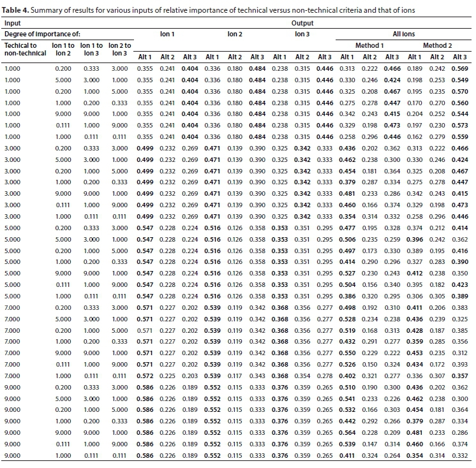Viewport: 476px width, 468px height.
Task: Click the 'Ion 2 to Ion 3' column header
Action: tap(120, 50)
